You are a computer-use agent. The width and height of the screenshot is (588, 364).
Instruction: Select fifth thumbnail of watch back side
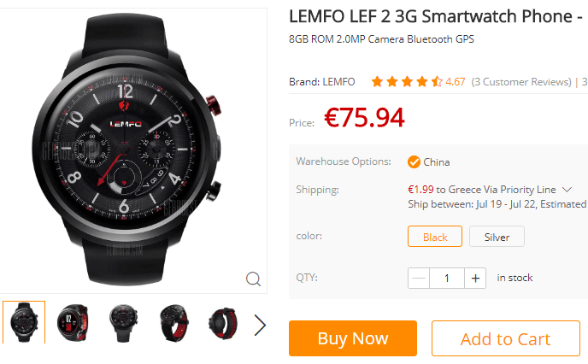tap(224, 322)
